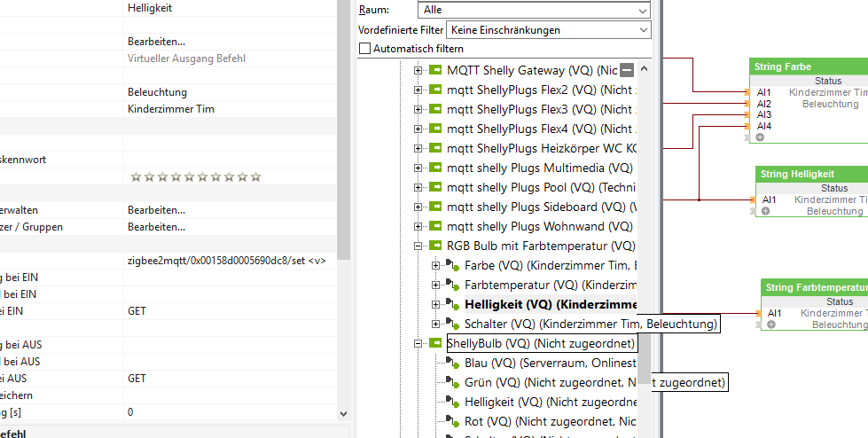Screen dimensions: 868x438
Task: Select the Blau (VQ) tree row
Action: 551,364
